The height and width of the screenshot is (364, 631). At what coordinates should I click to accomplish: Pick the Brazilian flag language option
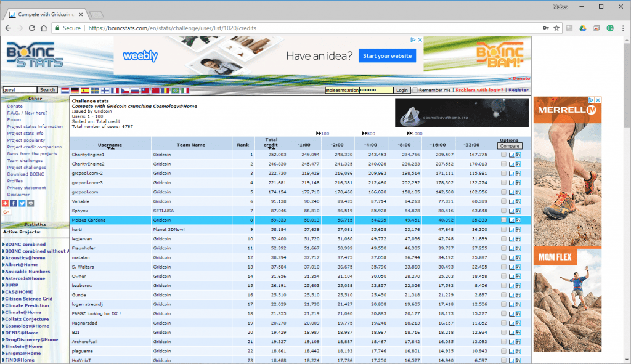(175, 91)
